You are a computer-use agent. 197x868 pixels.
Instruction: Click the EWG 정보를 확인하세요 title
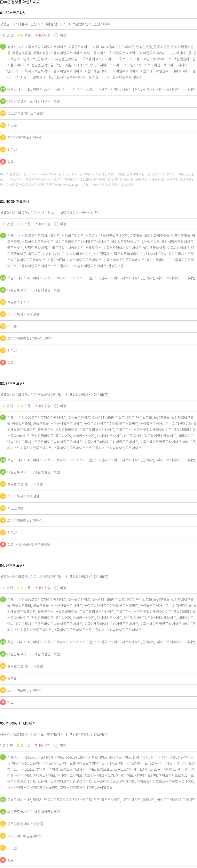coord(20,2)
